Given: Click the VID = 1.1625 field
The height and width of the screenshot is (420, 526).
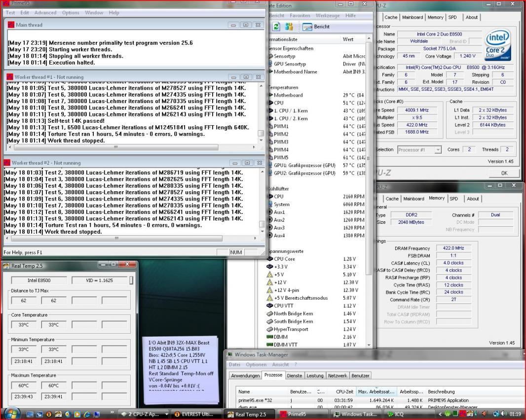Looking at the screenshot, I should pyautogui.click(x=99, y=280).
